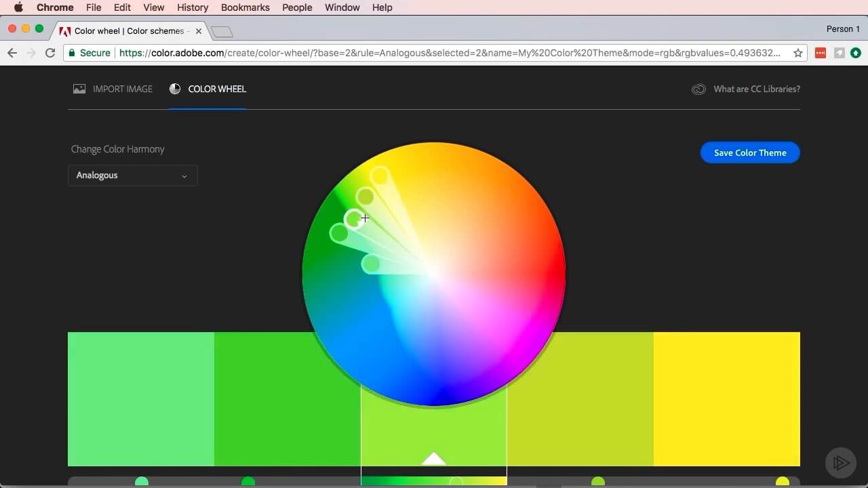Close the Color wheel browser tab

click(x=199, y=31)
